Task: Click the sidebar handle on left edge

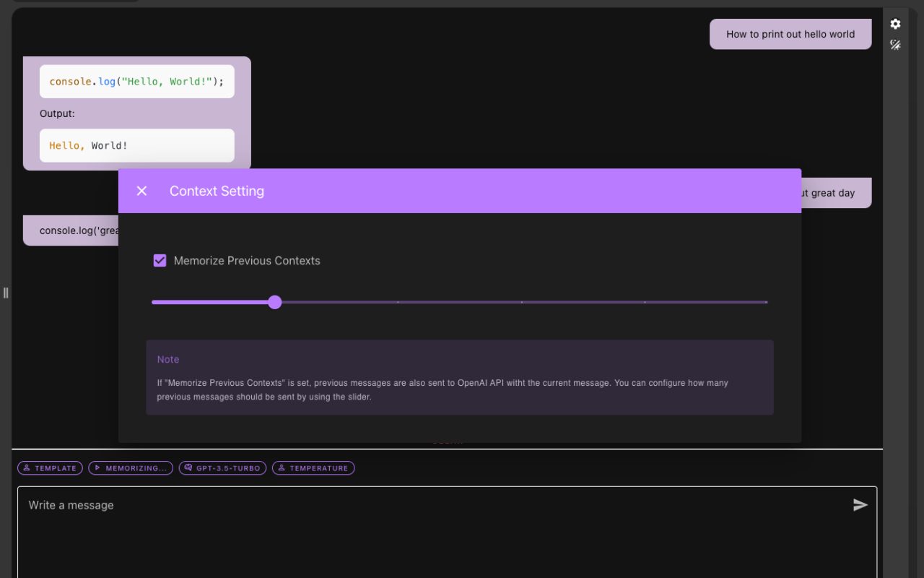Action: pos(6,293)
